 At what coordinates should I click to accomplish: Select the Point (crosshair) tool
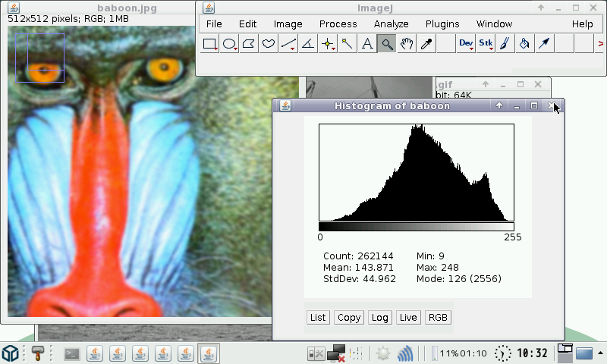pyautogui.click(x=328, y=44)
